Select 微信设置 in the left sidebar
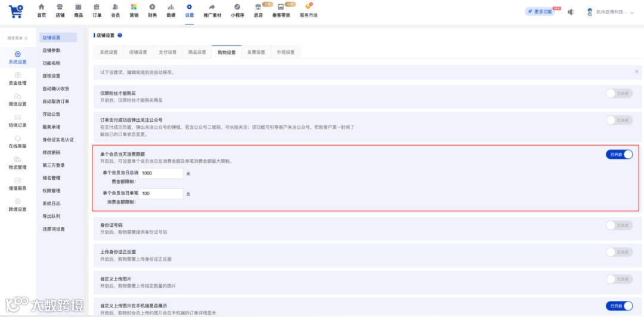The width and height of the screenshot is (644, 317). (18, 100)
